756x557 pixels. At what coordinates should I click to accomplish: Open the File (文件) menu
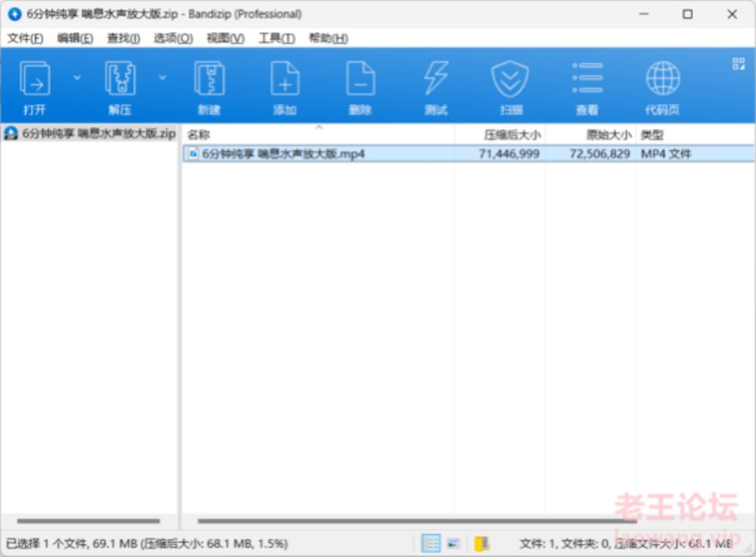(25, 38)
